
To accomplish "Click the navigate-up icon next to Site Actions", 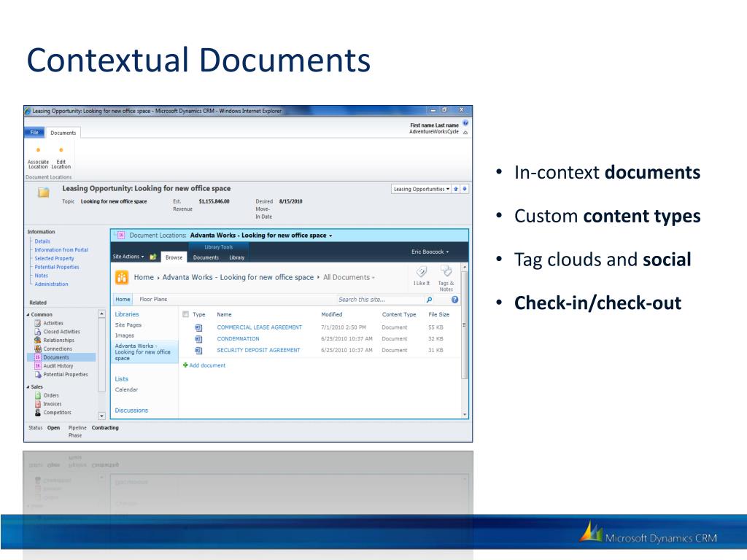I will click(x=153, y=257).
